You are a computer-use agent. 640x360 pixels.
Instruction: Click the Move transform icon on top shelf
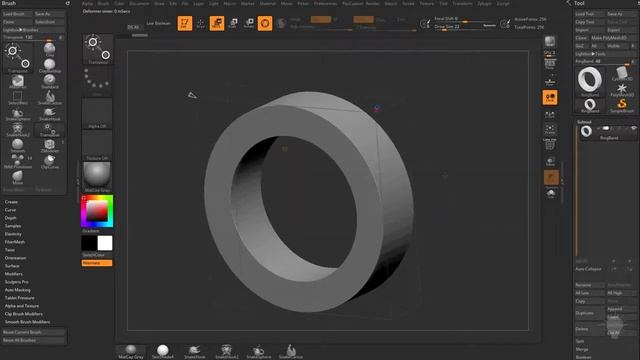coord(217,23)
